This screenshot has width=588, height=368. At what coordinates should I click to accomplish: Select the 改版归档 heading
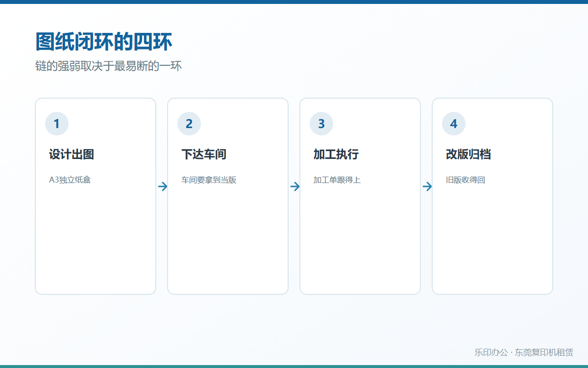click(x=468, y=155)
